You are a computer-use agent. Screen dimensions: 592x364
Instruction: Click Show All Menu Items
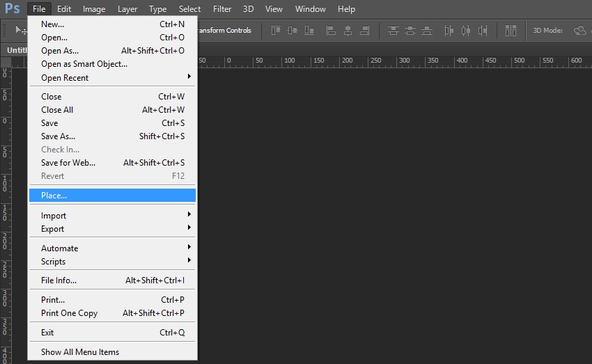pos(113,352)
